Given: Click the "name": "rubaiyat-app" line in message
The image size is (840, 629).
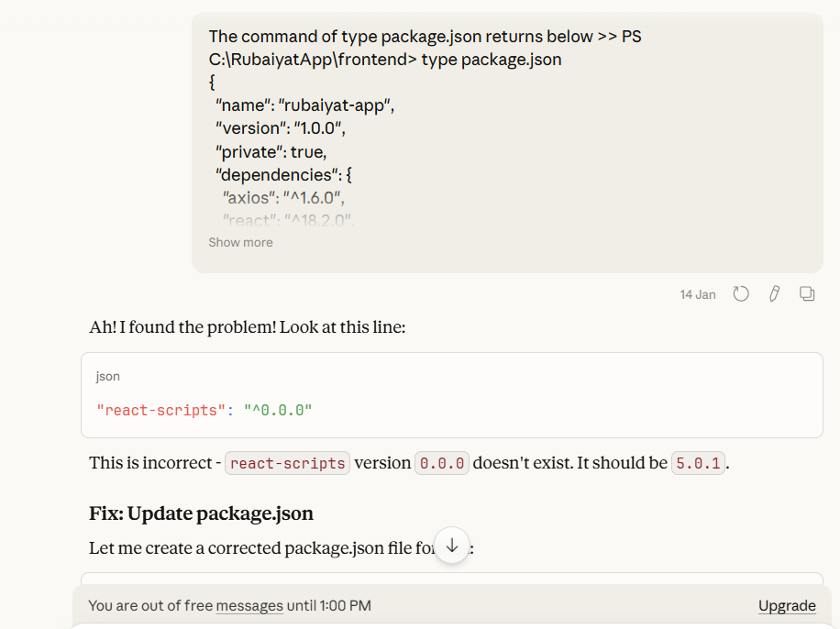Looking at the screenshot, I should tap(304, 105).
